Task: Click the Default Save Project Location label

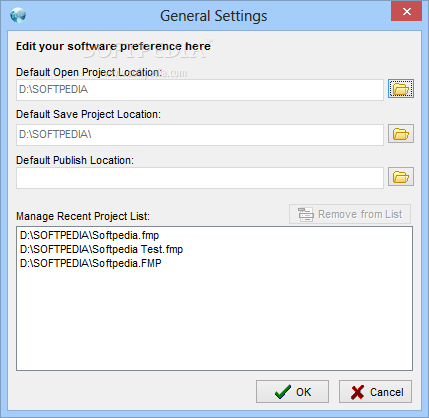Action: 88,114
